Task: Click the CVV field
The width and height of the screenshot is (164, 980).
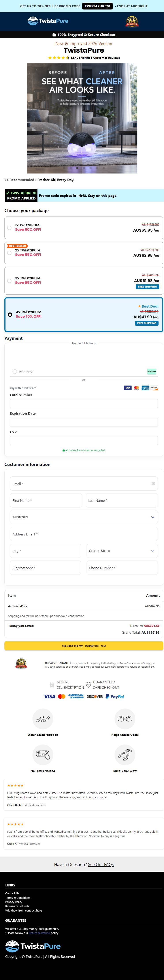Action: 83,441
